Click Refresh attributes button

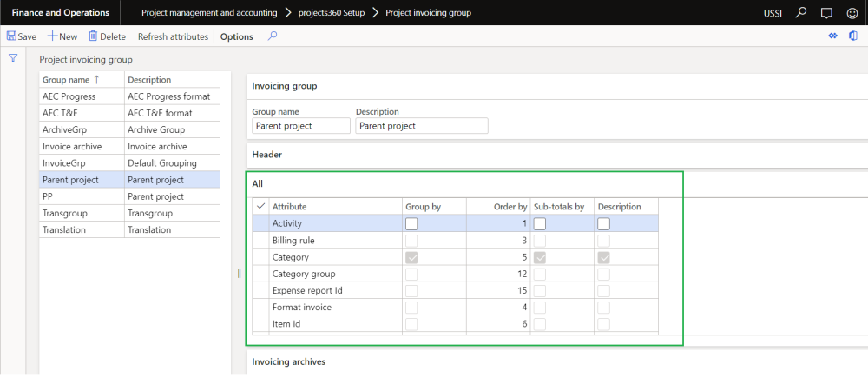tap(173, 36)
